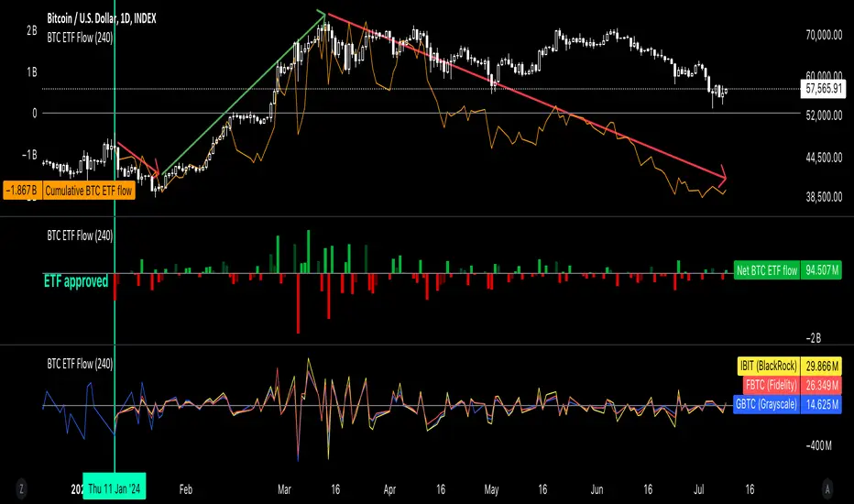Viewport: 854px width, 504px height.
Task: Click the Jul label on time axis
Action: (699, 489)
